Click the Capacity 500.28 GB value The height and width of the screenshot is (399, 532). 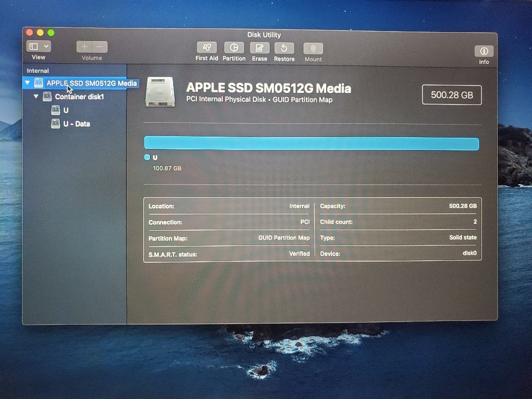coord(463,206)
